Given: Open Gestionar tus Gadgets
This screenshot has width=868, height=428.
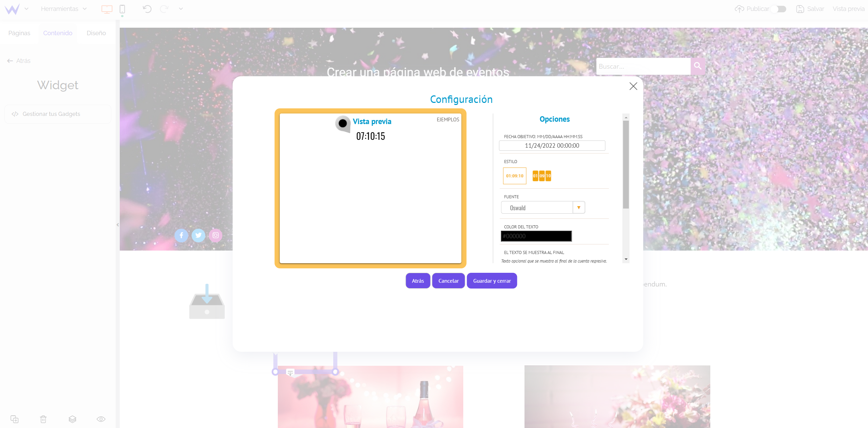Looking at the screenshot, I should tap(58, 114).
